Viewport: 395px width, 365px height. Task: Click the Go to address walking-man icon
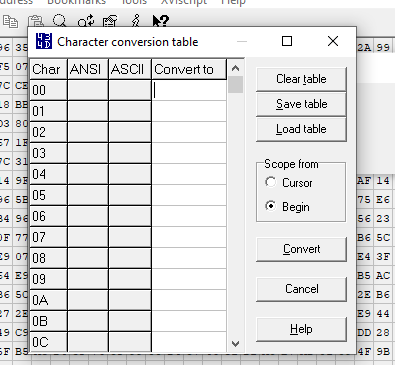click(x=135, y=21)
